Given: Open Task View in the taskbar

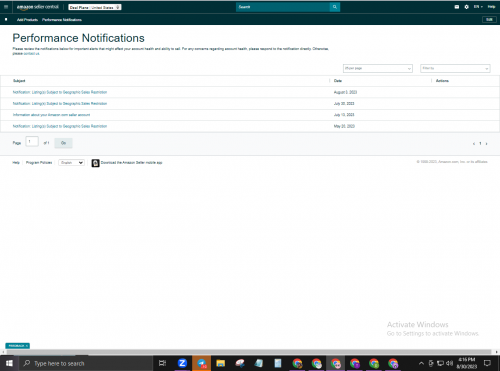Looking at the screenshot, I should (162, 363).
